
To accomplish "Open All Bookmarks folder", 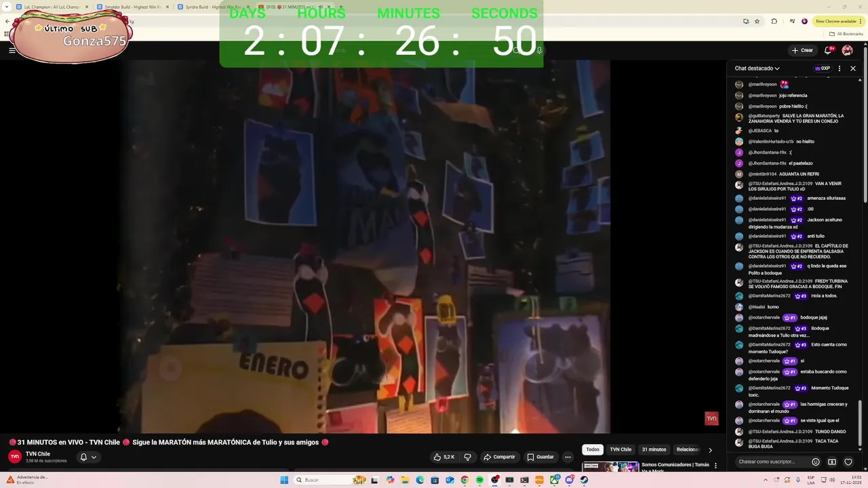I will click(846, 33).
